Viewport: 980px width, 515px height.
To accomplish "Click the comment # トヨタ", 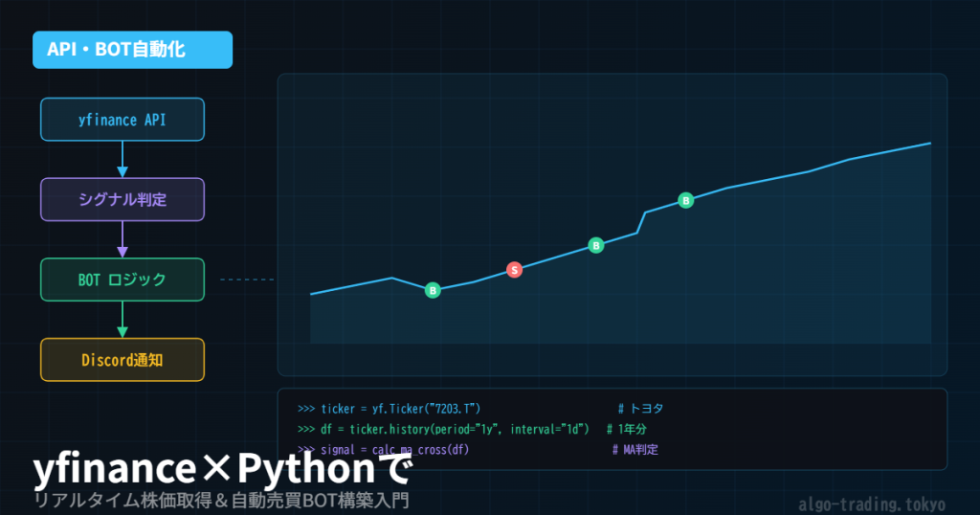I will pyautogui.click(x=640, y=409).
